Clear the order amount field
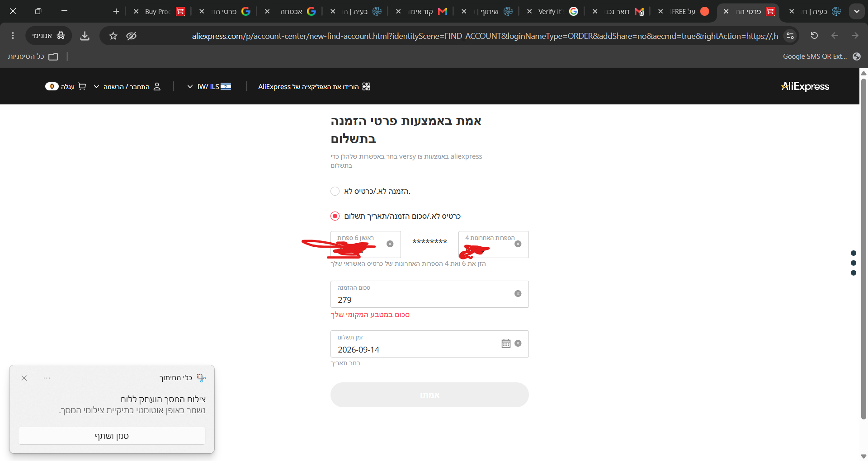Viewport: 868px width, 461px height. pyautogui.click(x=518, y=294)
